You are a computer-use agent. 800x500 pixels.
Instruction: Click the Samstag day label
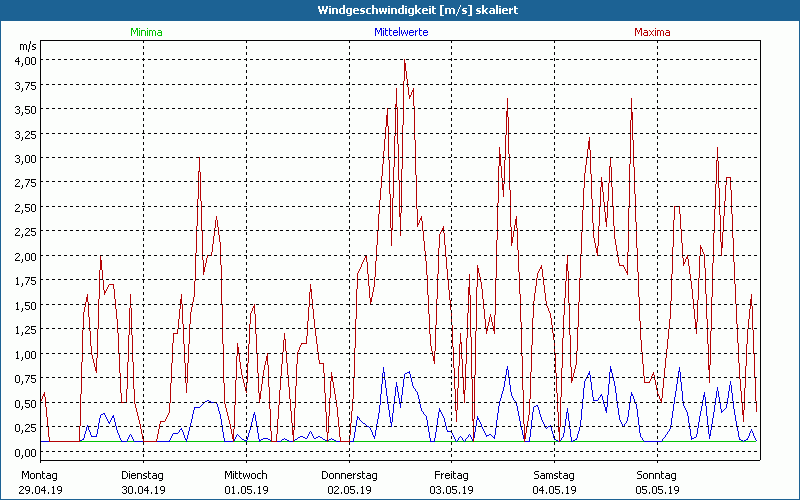click(x=554, y=475)
